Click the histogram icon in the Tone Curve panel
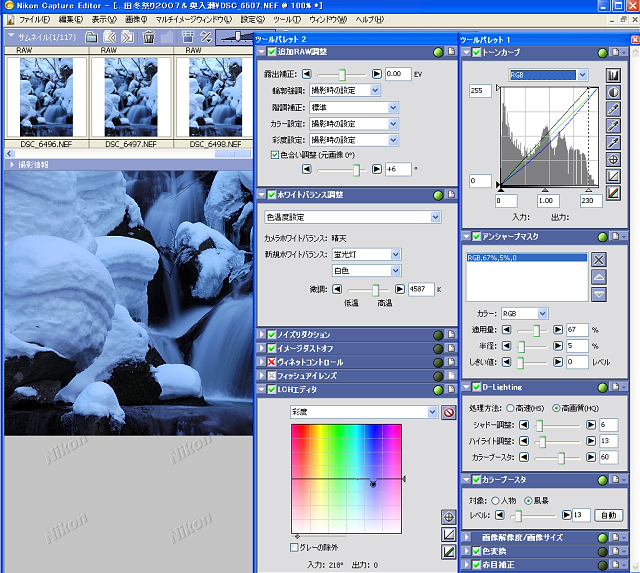Screen dimensions: 640x573 pyautogui.click(x=613, y=75)
